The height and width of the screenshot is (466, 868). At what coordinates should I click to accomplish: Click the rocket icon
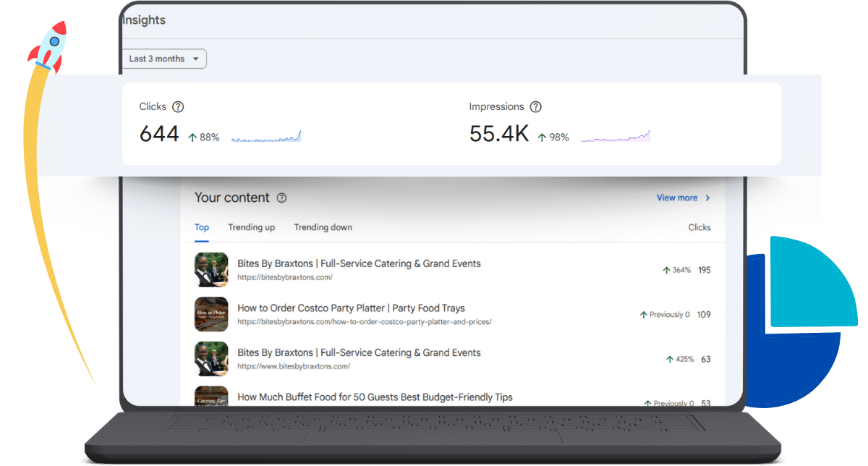click(48, 45)
